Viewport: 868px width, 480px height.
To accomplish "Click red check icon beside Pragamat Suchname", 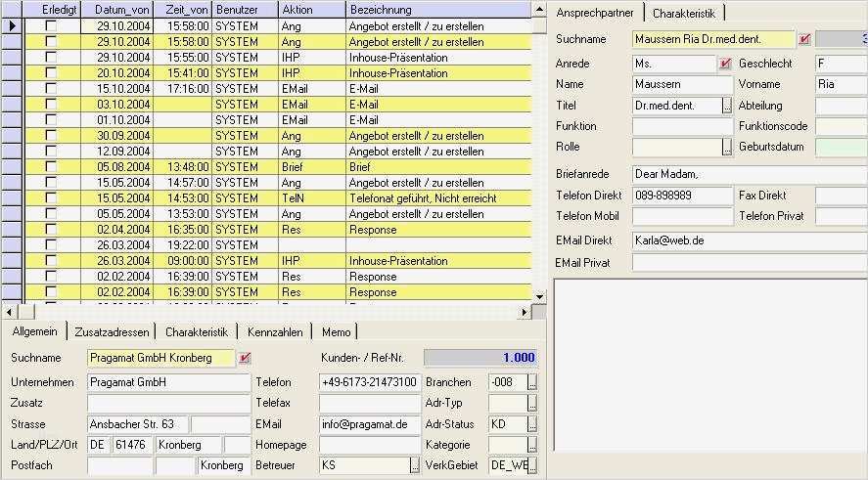I will [245, 359].
